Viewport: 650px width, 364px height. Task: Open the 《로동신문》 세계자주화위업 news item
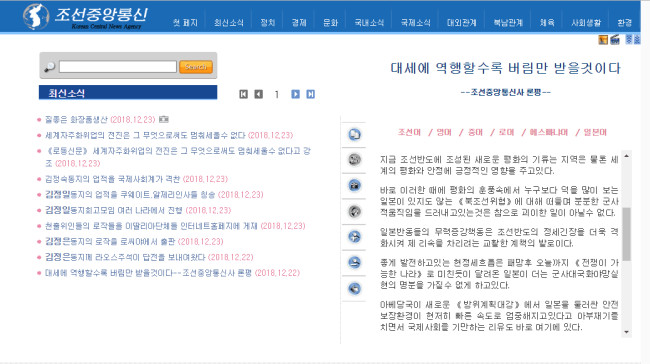coord(178,157)
